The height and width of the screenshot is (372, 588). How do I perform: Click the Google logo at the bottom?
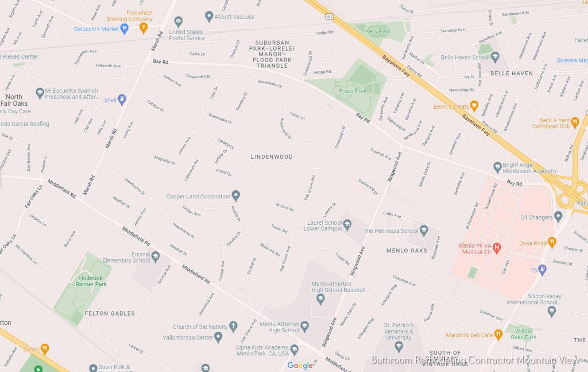[300, 365]
